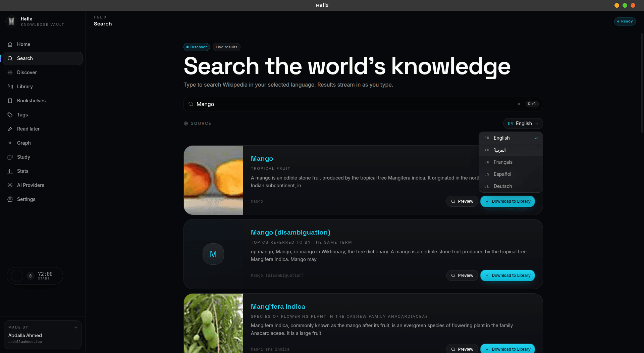
Task: Select Deutsch as search language
Action: tap(511, 186)
